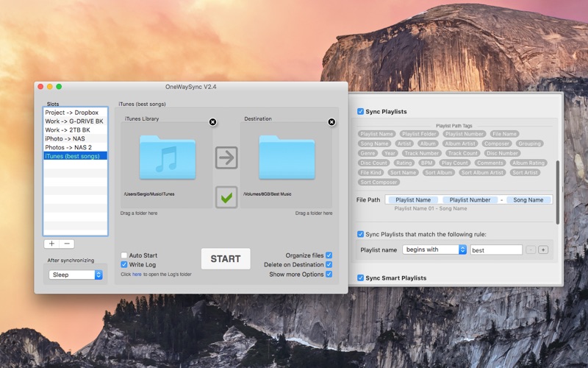588x368 pixels.
Task: Click the Year path tag
Action: [x=390, y=153]
